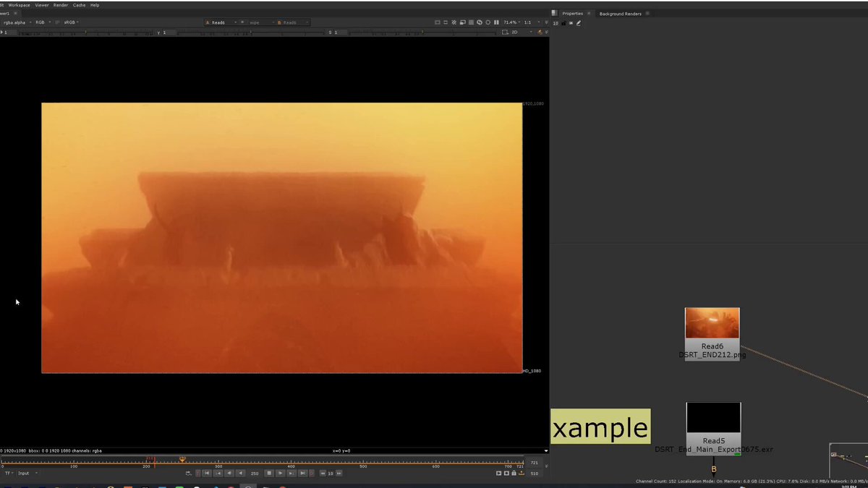Skip forward by 10 frames

point(339,473)
